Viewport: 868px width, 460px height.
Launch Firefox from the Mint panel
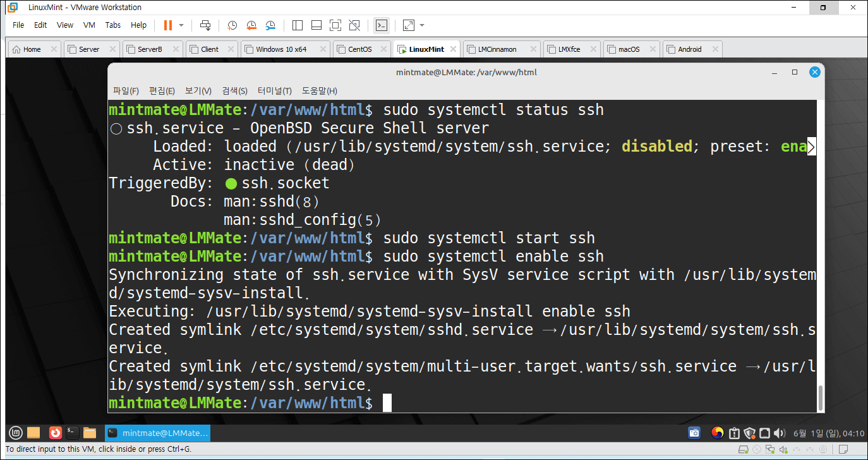pos(55,433)
